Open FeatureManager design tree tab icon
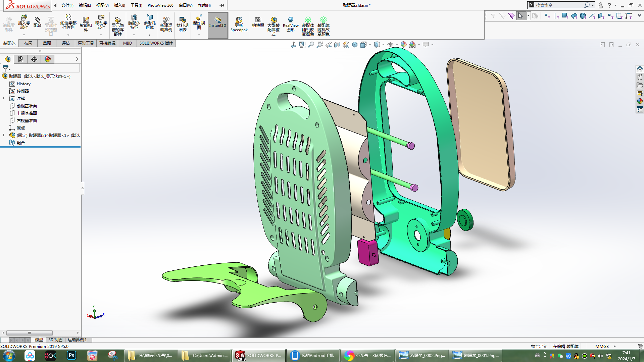 point(7,59)
